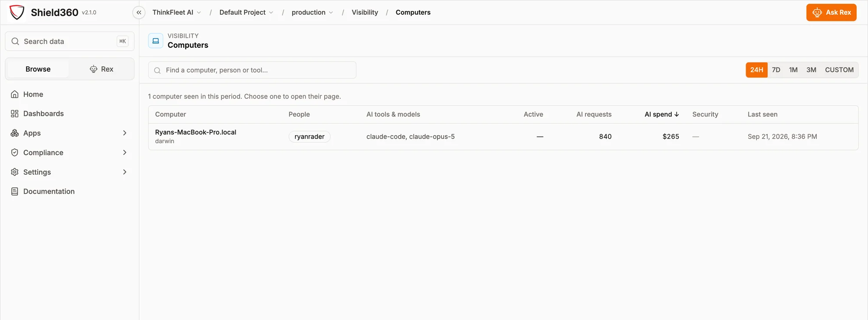The width and height of the screenshot is (868, 320).
Task: Click the Ask Rex button
Action: (832, 13)
